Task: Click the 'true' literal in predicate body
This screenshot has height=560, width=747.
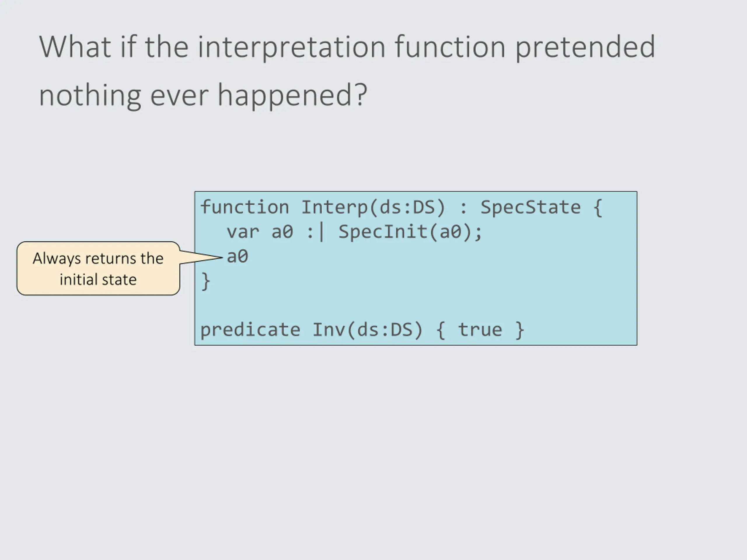Action: pyautogui.click(x=480, y=330)
